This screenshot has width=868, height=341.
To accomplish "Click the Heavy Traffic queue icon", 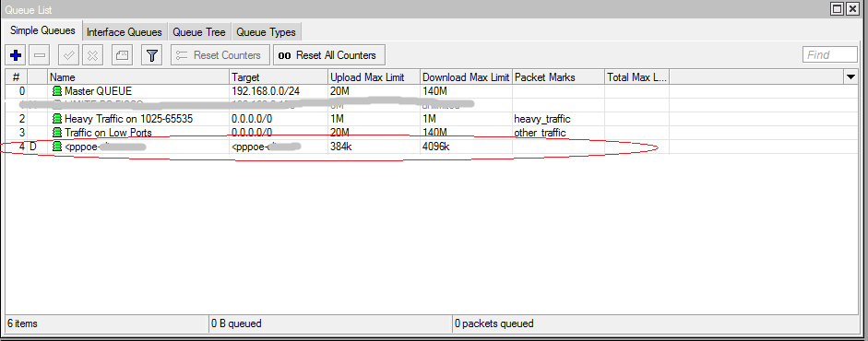I will pyautogui.click(x=56, y=119).
